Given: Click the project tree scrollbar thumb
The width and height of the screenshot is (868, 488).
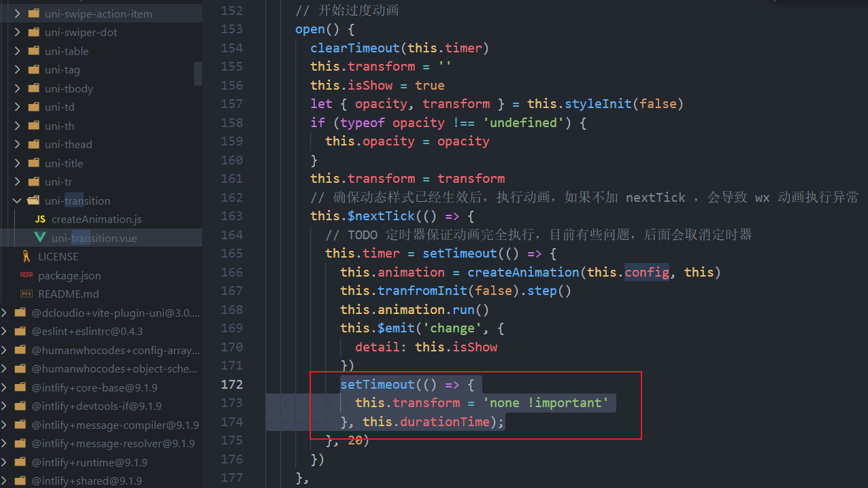Looking at the screenshot, I should tap(198, 73).
